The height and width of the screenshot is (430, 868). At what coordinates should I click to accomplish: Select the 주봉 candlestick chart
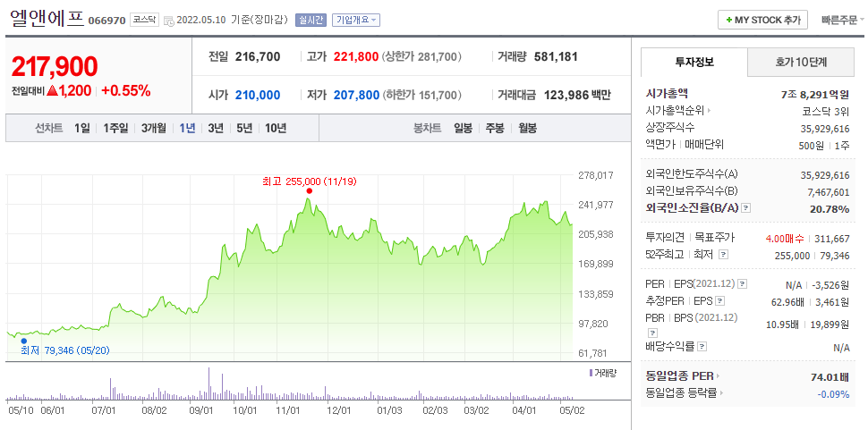click(495, 128)
